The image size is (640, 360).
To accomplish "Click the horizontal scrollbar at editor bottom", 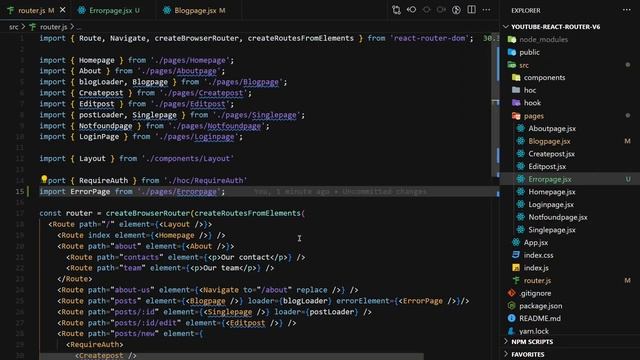I will click(x=231, y=357).
